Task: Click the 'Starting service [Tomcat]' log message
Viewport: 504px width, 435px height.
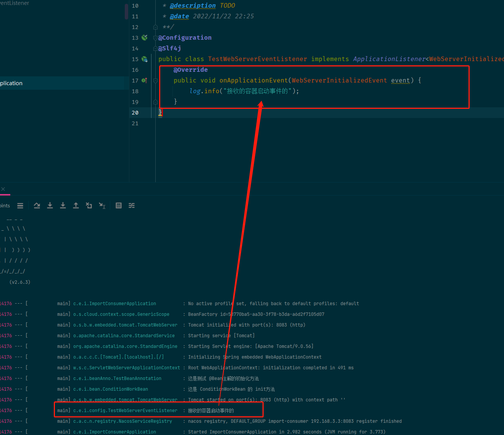Action: (221, 336)
